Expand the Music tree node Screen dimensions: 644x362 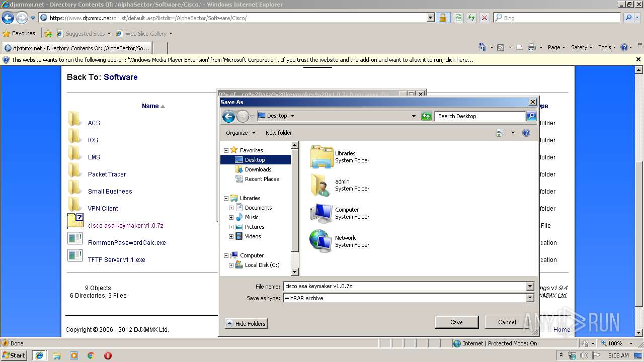click(x=231, y=217)
